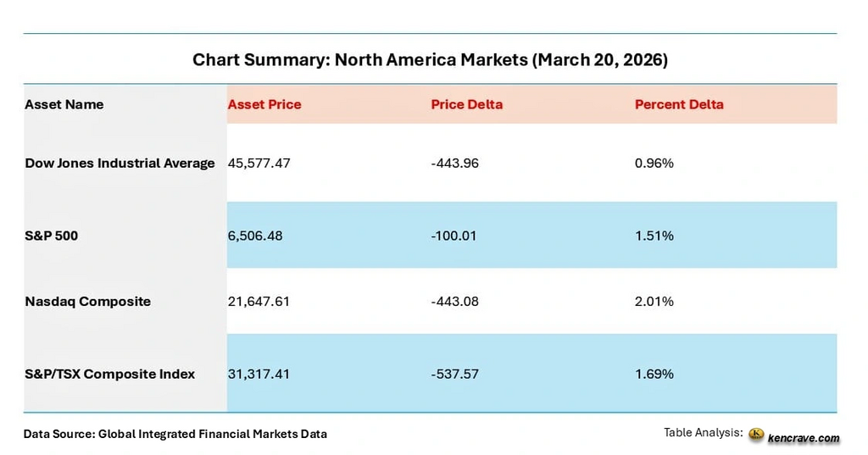Image resolution: width=868 pixels, height=455 pixels.
Task: Click the Price Delta column header
Action: pos(467,104)
